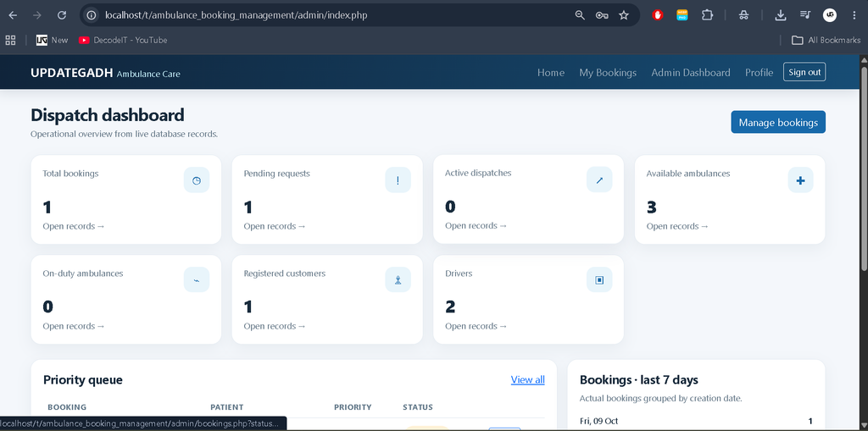Click the Drivers square icon

599,280
